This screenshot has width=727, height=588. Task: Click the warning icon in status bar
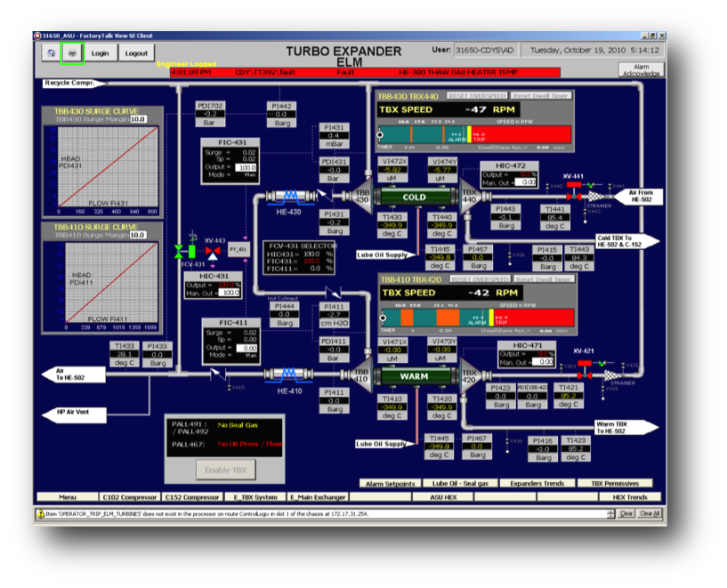pyautogui.click(x=40, y=513)
